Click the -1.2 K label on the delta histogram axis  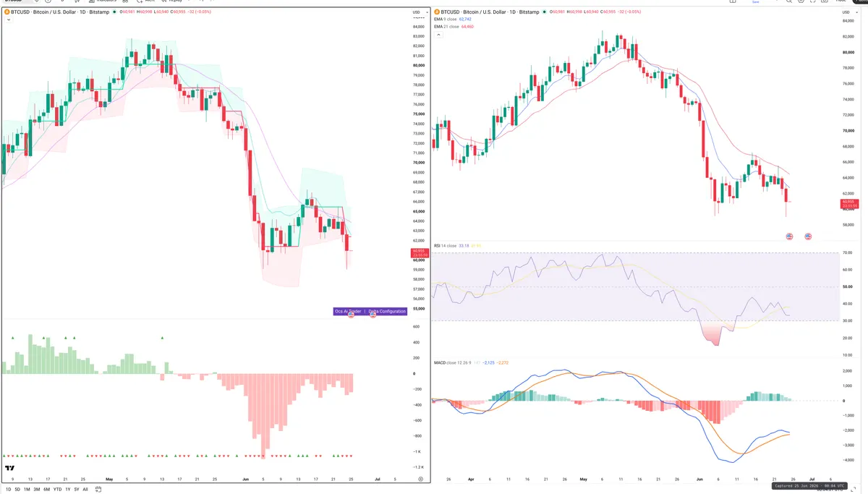tap(418, 467)
